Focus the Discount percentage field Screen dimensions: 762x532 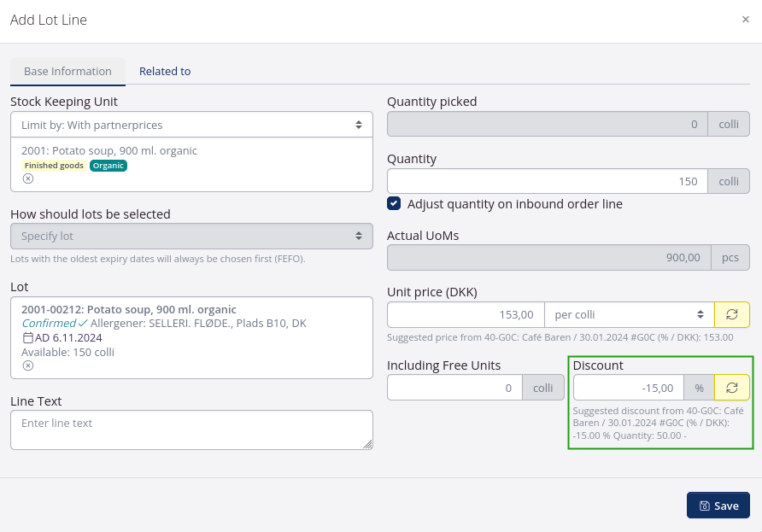(629, 388)
